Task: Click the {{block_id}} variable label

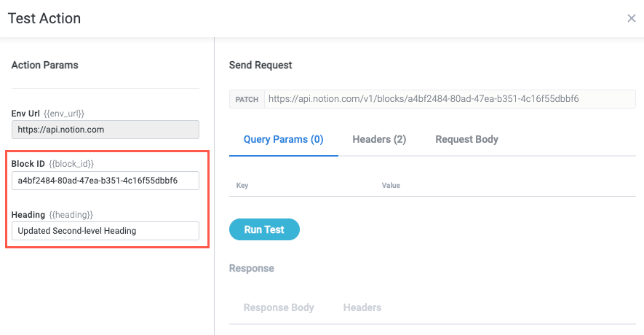Action: pyautogui.click(x=71, y=164)
